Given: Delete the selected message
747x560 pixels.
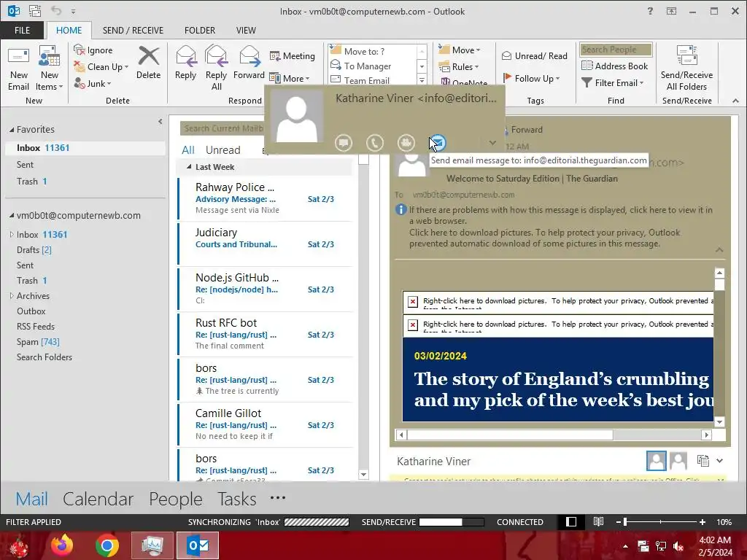Looking at the screenshot, I should click(149, 63).
